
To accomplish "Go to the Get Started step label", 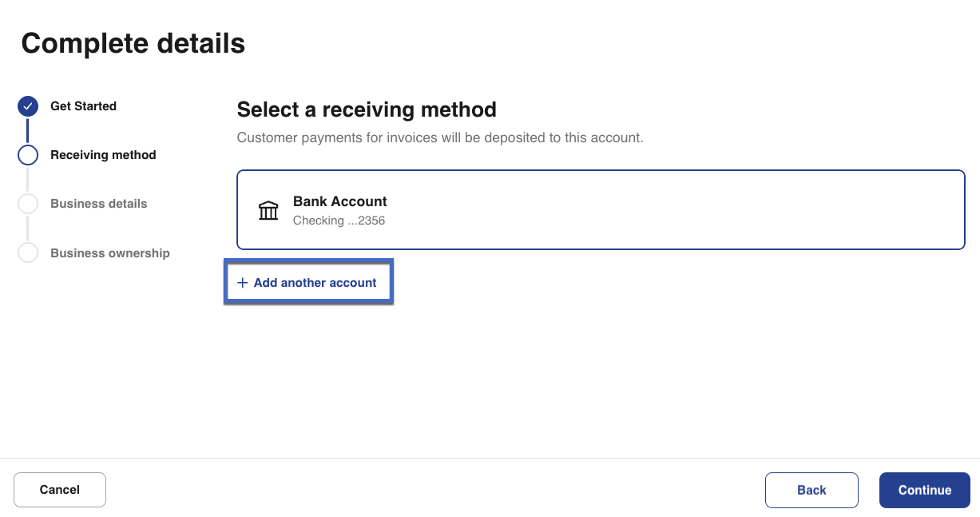I will click(83, 106).
